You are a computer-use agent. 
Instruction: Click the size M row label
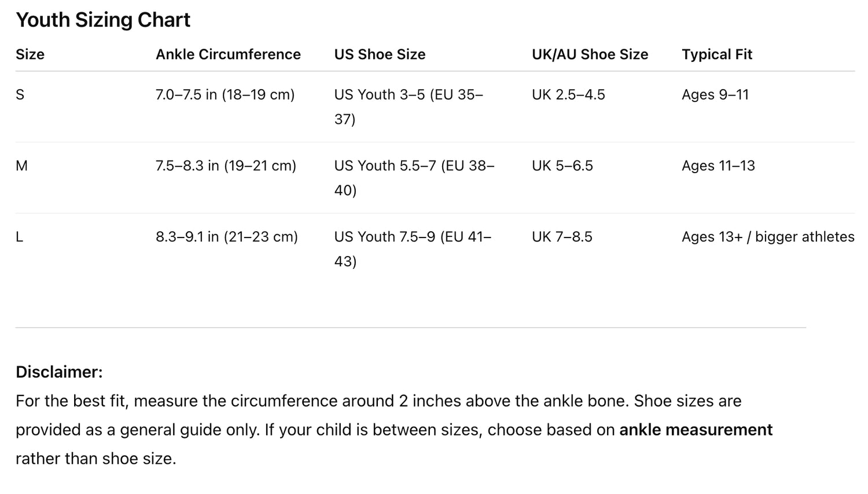point(21,166)
